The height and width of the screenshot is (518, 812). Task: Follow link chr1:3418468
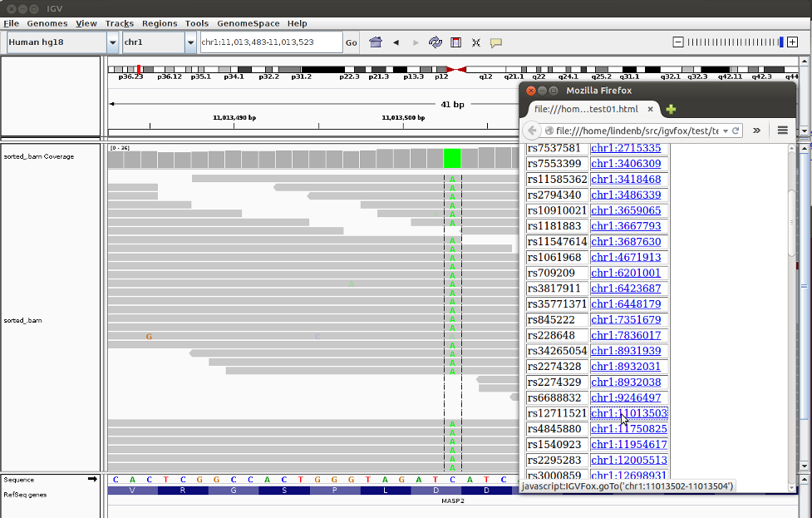[x=626, y=180]
